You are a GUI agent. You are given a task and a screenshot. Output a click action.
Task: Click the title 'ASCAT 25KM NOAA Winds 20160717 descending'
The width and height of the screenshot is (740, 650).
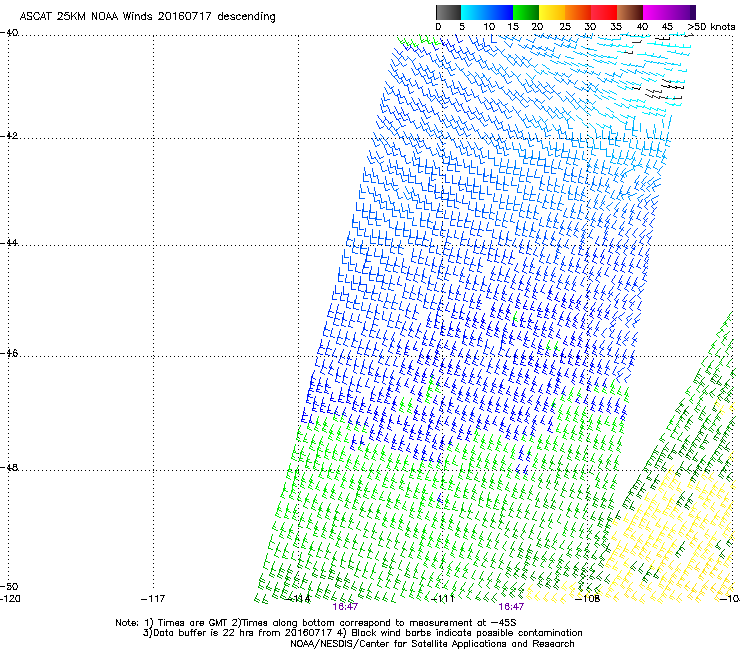[x=147, y=16]
